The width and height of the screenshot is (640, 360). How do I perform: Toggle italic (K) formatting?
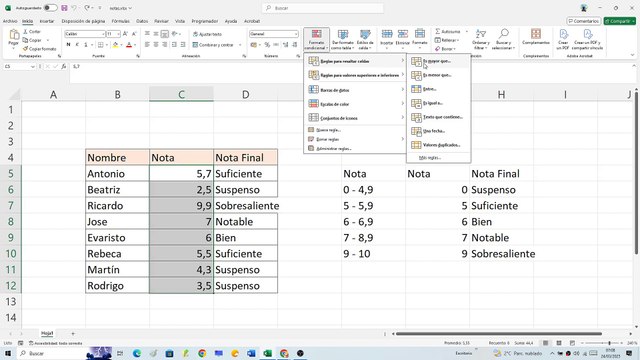tap(77, 44)
